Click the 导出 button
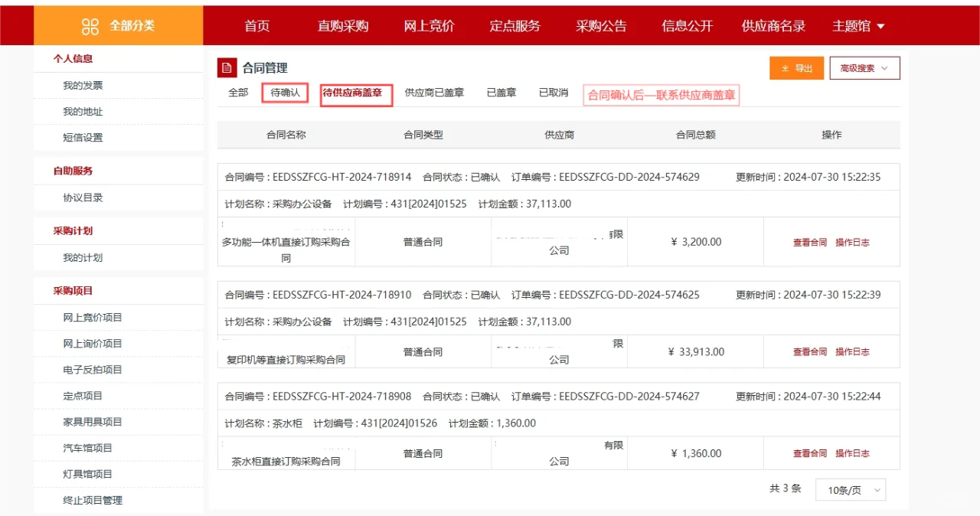This screenshot has height=516, width=980. pyautogui.click(x=796, y=68)
